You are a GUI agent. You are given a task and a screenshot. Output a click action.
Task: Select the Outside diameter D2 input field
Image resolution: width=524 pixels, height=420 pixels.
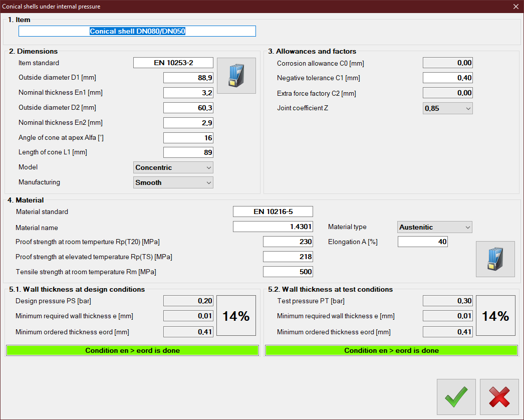(188, 108)
